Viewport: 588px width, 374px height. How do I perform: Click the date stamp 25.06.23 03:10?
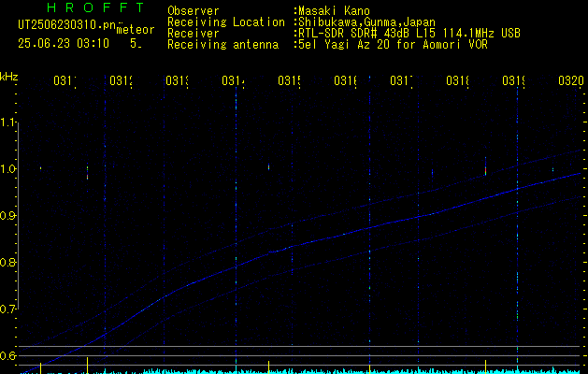[64, 44]
